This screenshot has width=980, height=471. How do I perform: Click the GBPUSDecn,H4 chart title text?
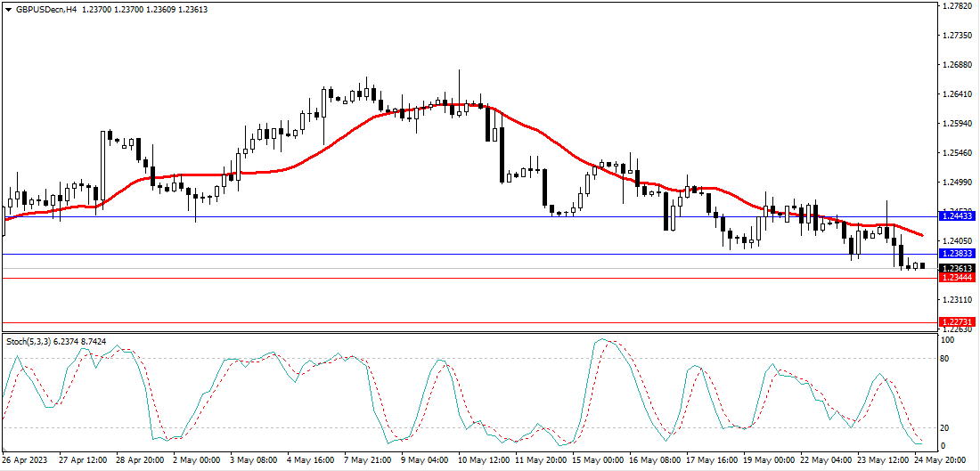[x=45, y=10]
